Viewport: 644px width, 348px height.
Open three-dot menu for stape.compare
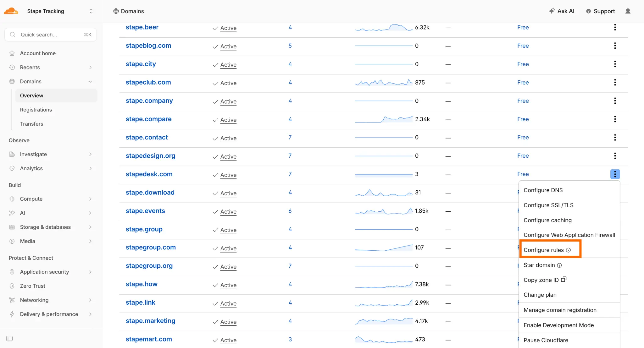click(615, 119)
